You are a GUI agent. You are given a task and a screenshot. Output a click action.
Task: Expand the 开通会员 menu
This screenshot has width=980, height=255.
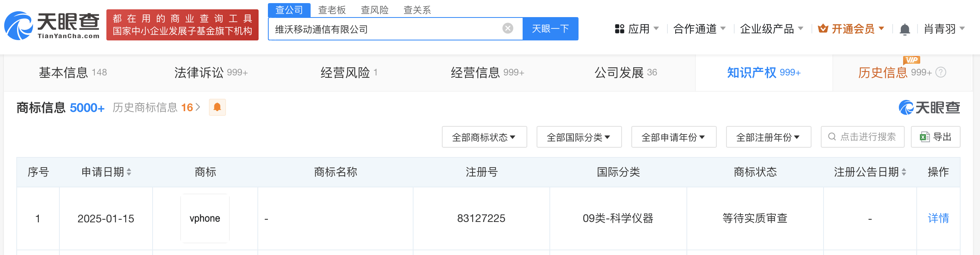(851, 29)
